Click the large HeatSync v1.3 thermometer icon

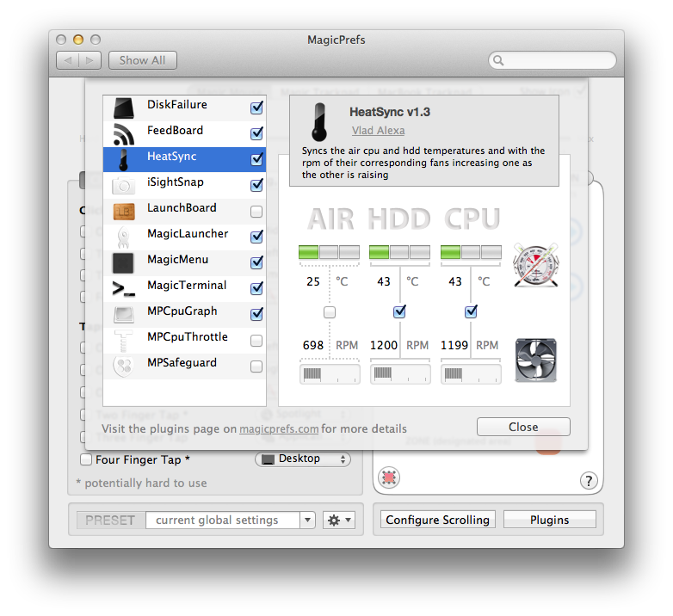319,122
